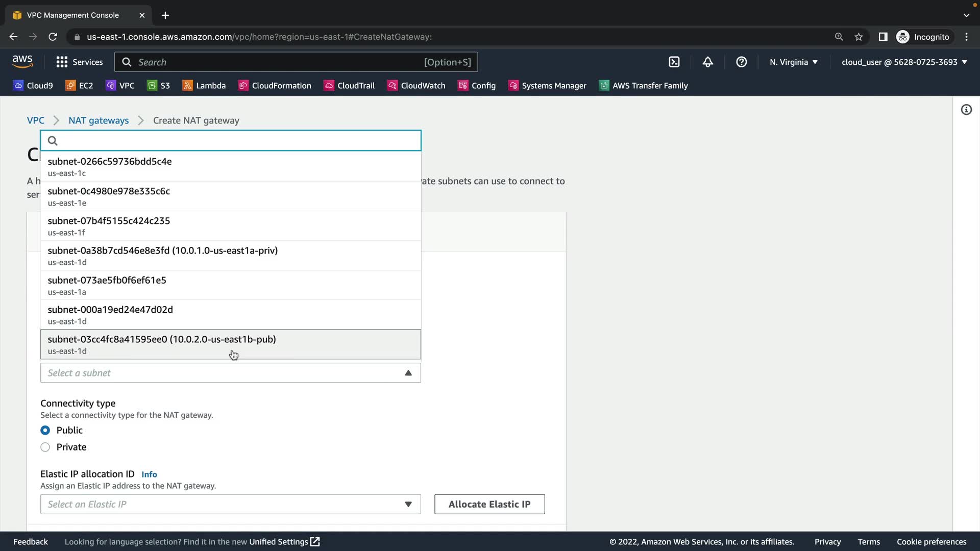Open the N. Virginia region selector

pyautogui.click(x=793, y=62)
